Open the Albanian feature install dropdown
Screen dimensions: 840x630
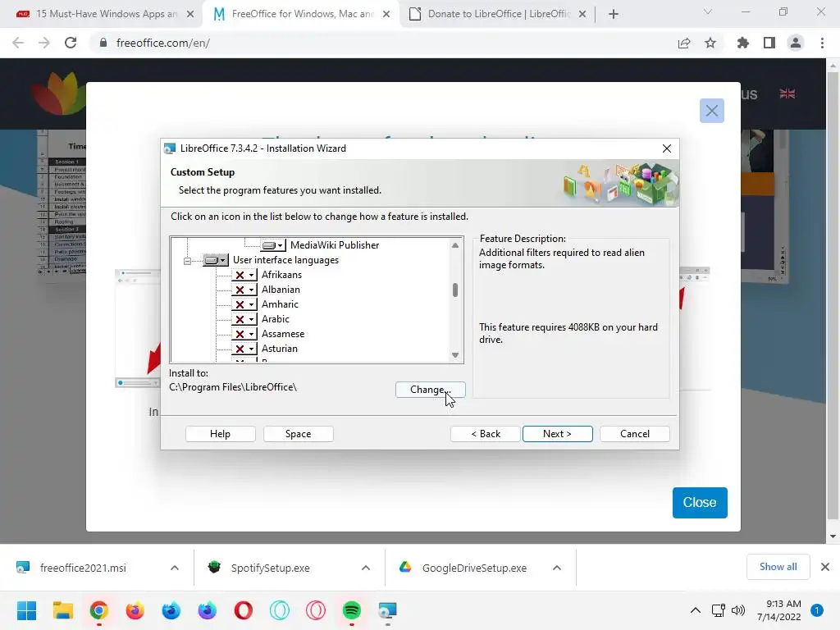[x=244, y=290]
